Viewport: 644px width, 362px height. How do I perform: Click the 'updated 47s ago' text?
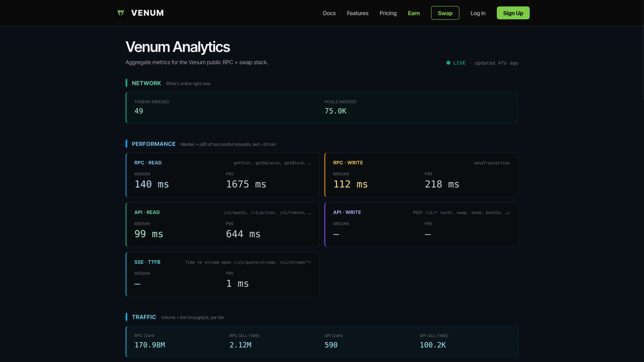pyautogui.click(x=496, y=63)
